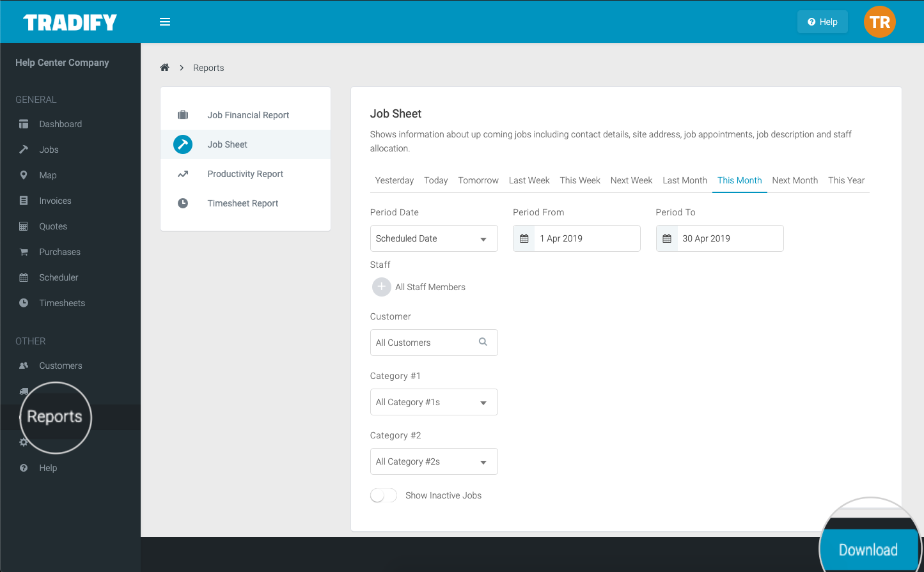Open the All Category #2s dropdown

pyautogui.click(x=434, y=461)
